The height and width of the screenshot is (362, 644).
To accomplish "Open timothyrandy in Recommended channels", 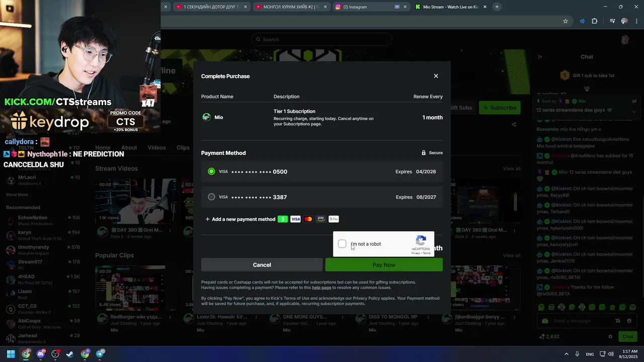I will 43,249.
